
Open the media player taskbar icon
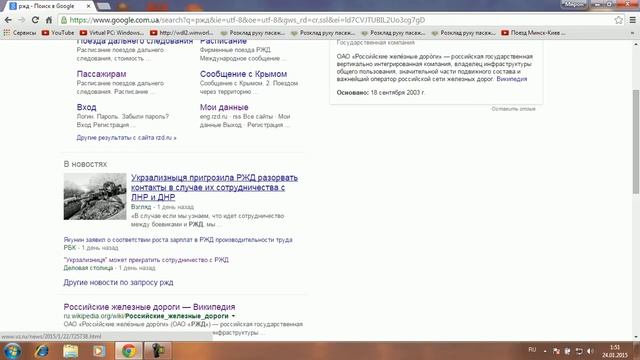point(99,351)
